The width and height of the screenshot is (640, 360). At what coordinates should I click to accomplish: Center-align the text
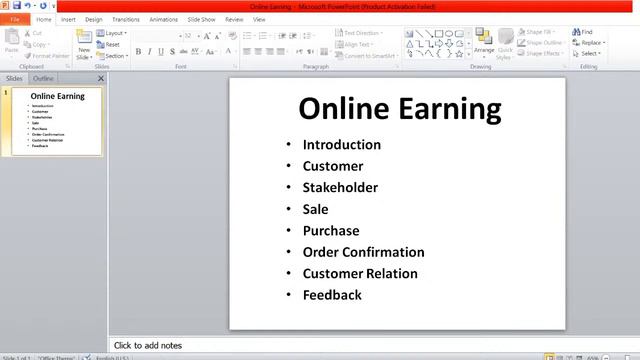pyautogui.click(x=258, y=51)
